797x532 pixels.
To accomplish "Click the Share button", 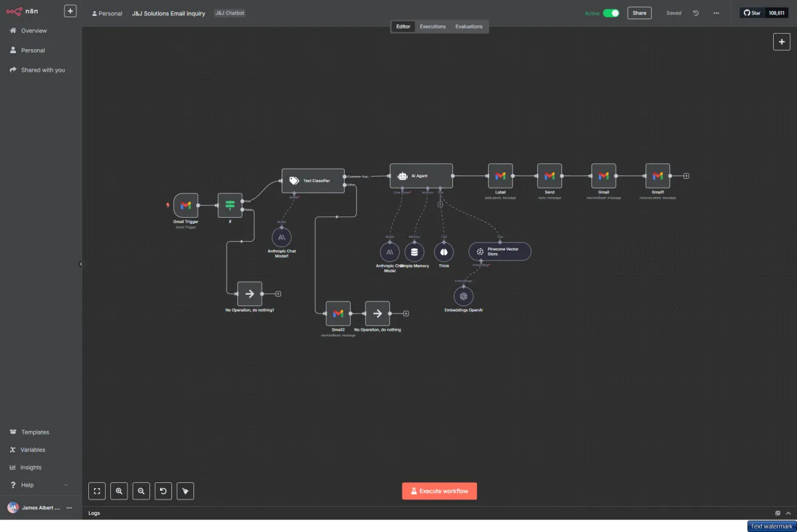I will click(639, 13).
